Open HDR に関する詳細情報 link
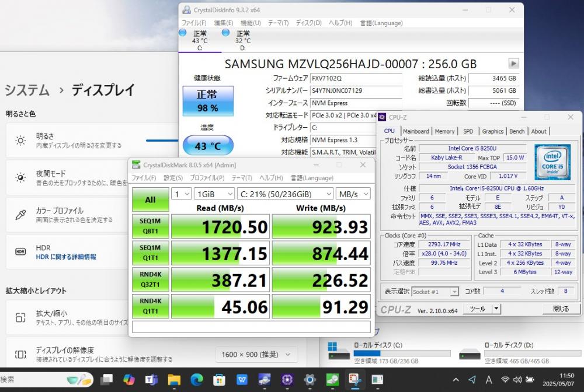This screenshot has height=392, width=584. click(66, 257)
